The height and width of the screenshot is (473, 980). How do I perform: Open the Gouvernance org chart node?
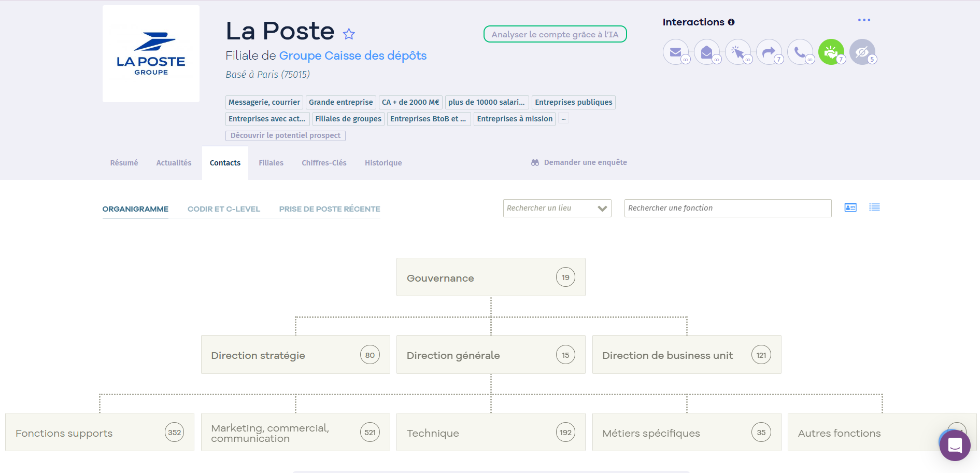[491, 277]
